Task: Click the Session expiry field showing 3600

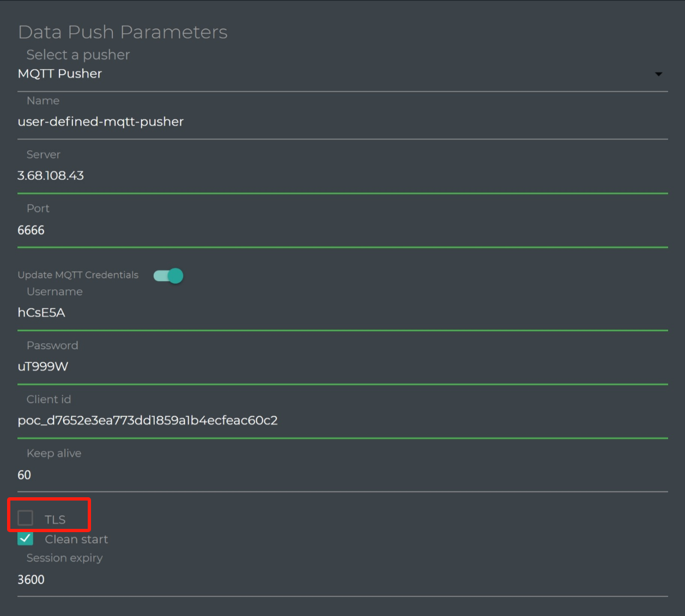Action: (x=218, y=580)
